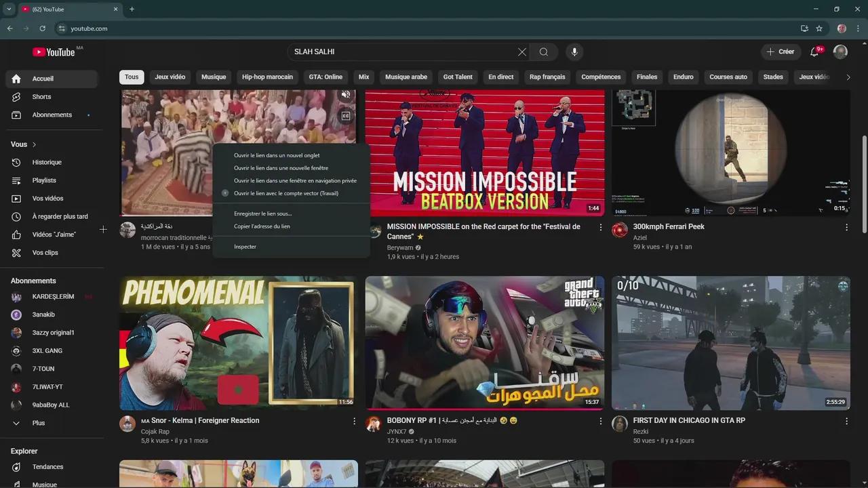Show next category chips with arrow

pos(848,77)
